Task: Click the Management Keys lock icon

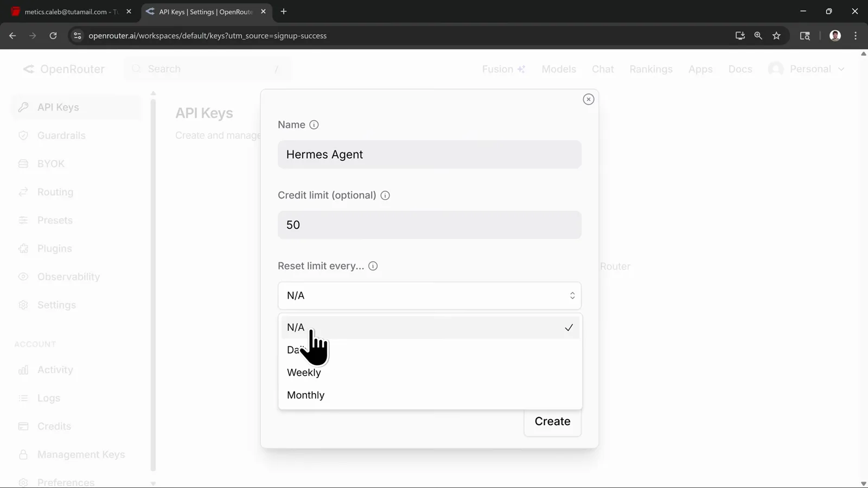Action: pos(23,454)
